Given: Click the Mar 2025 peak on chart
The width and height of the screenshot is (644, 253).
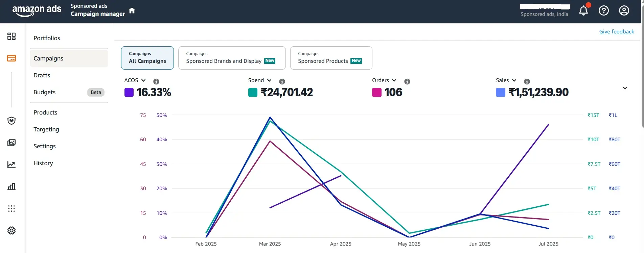Looking at the screenshot, I should tap(270, 118).
